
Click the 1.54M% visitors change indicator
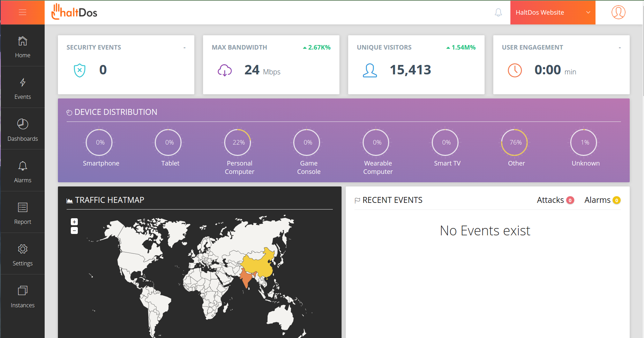[x=461, y=47]
